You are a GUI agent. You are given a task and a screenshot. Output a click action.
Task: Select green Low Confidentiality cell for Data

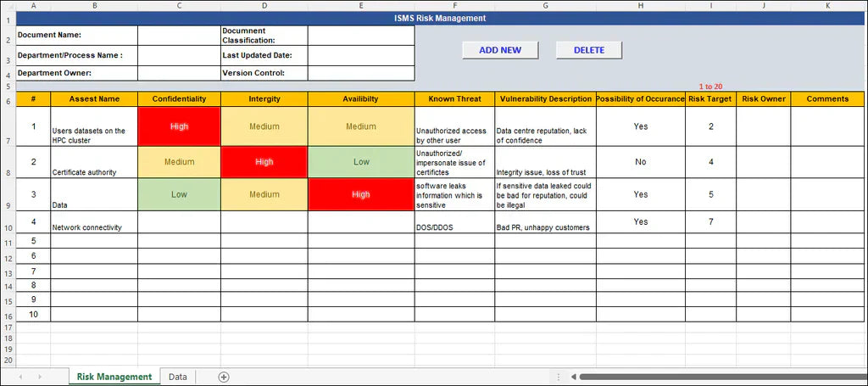[x=180, y=194]
